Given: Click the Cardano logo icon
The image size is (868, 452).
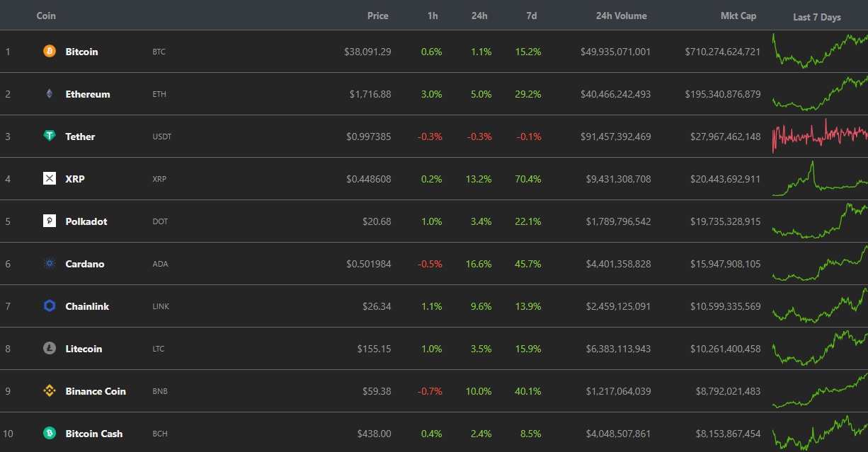Looking at the screenshot, I should (x=50, y=264).
